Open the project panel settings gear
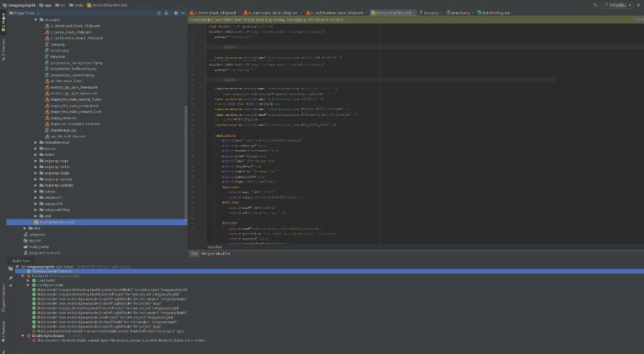Screen dimensions: 644x354 pyautogui.click(x=176, y=13)
